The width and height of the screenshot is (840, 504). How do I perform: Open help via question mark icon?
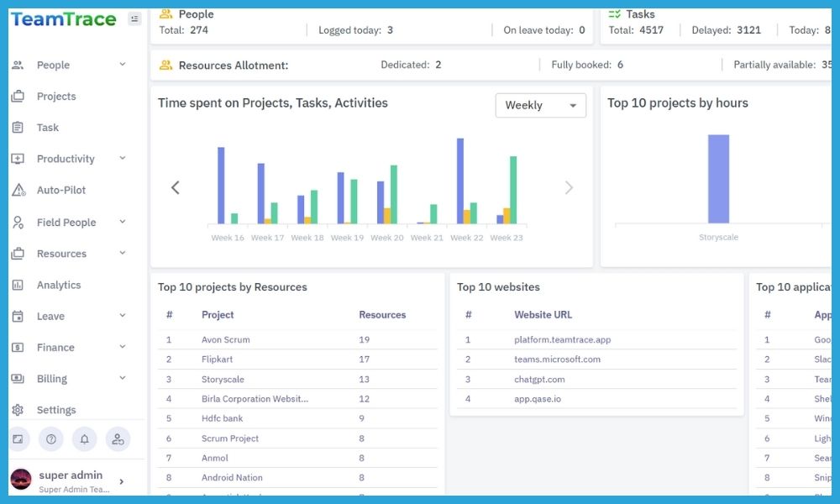point(51,439)
